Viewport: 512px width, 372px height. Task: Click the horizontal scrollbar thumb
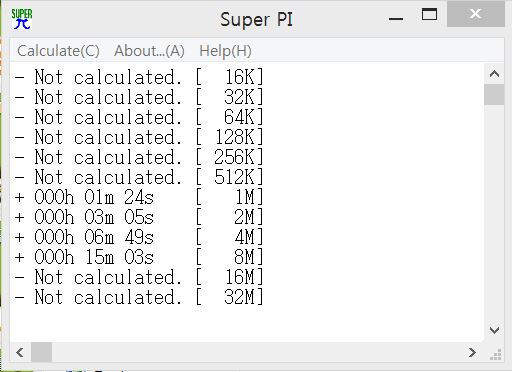(x=41, y=352)
